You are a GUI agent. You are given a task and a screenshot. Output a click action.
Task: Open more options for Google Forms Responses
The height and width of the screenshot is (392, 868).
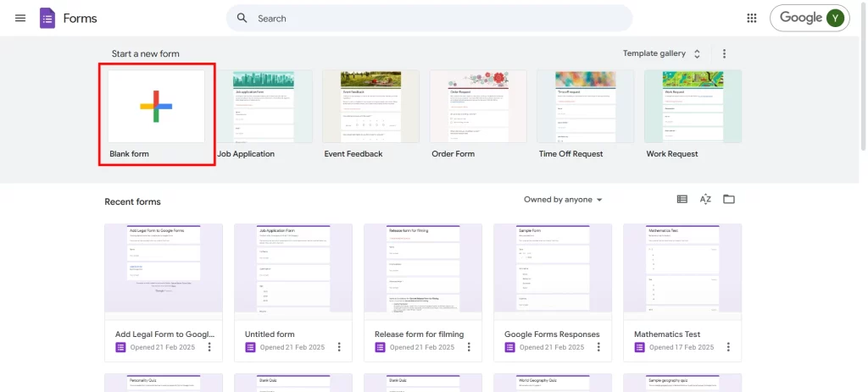598,347
